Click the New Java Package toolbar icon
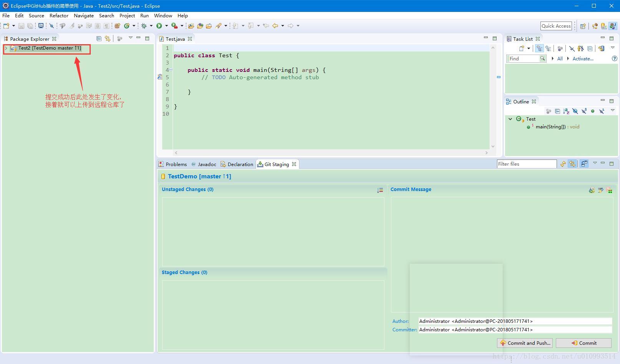 tap(117, 26)
